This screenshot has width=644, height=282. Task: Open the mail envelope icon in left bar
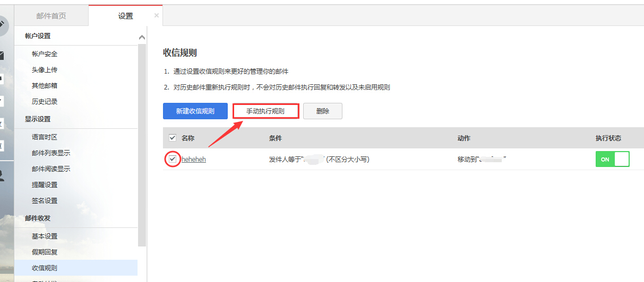coord(2,55)
